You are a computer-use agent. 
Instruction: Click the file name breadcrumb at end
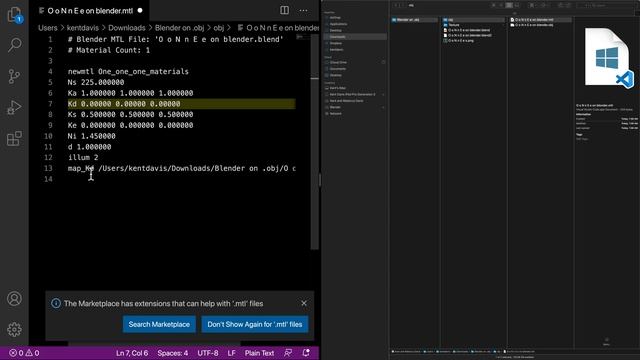pos(278,28)
